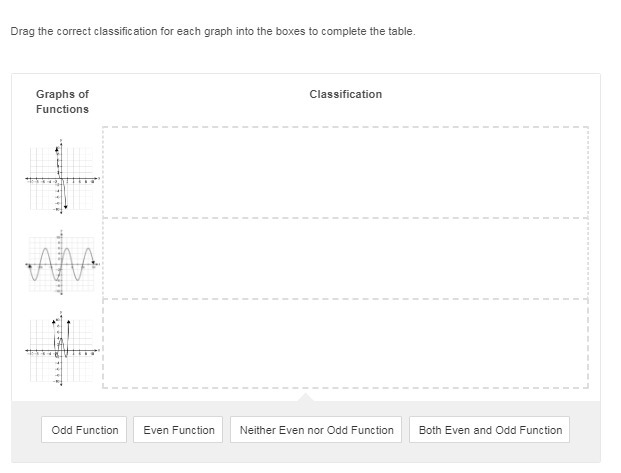
Task: Click the top classification drop box
Action: (x=345, y=172)
